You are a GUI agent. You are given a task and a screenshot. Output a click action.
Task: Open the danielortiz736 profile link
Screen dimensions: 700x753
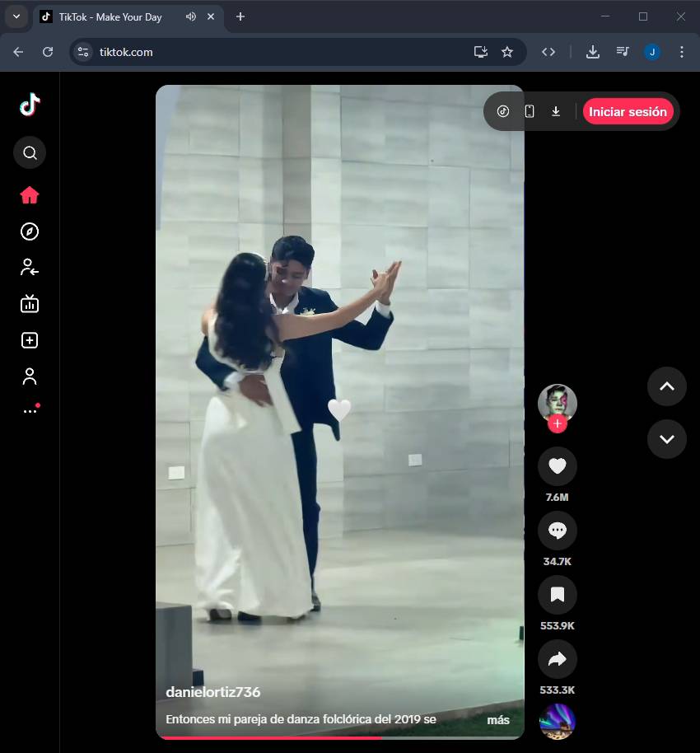click(213, 692)
